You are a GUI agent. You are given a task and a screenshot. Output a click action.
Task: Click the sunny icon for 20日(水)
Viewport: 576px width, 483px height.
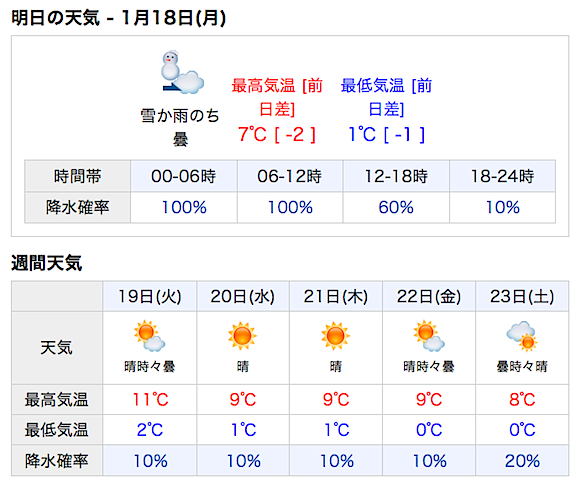242,336
